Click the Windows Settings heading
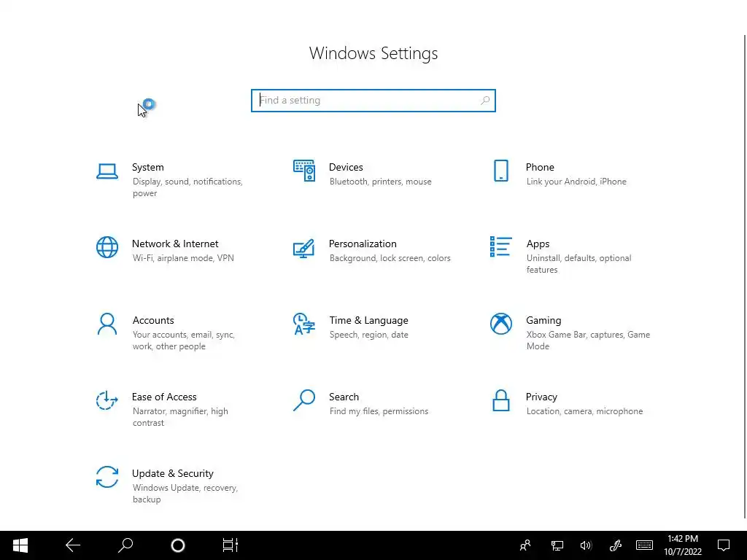Screen dimensions: 747x560 [373, 53]
